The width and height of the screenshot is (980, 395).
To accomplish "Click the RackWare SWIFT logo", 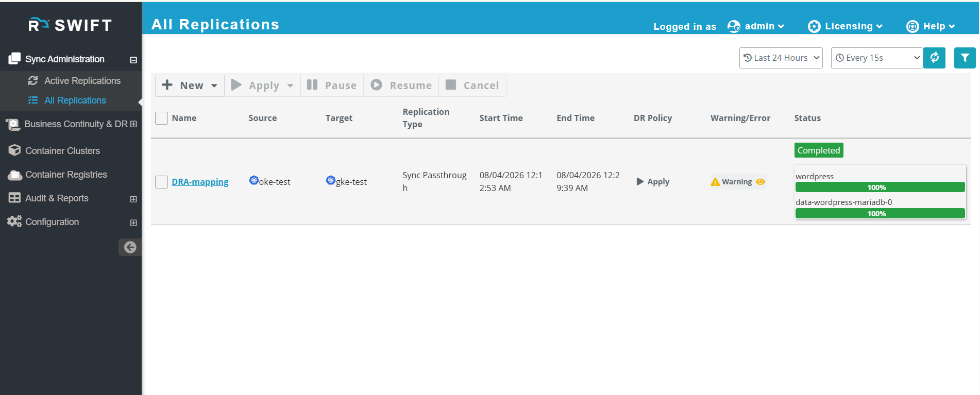I will [x=70, y=25].
